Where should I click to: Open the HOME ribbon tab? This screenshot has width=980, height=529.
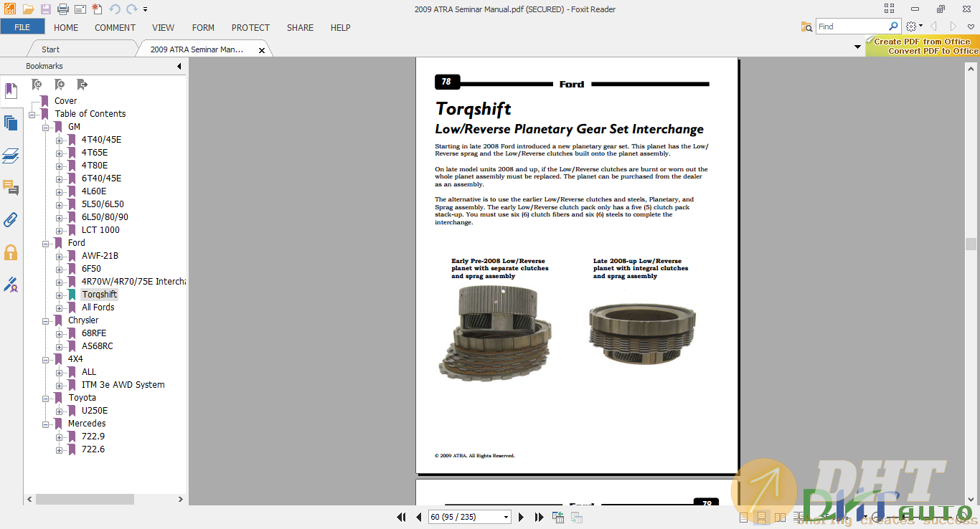66,27
